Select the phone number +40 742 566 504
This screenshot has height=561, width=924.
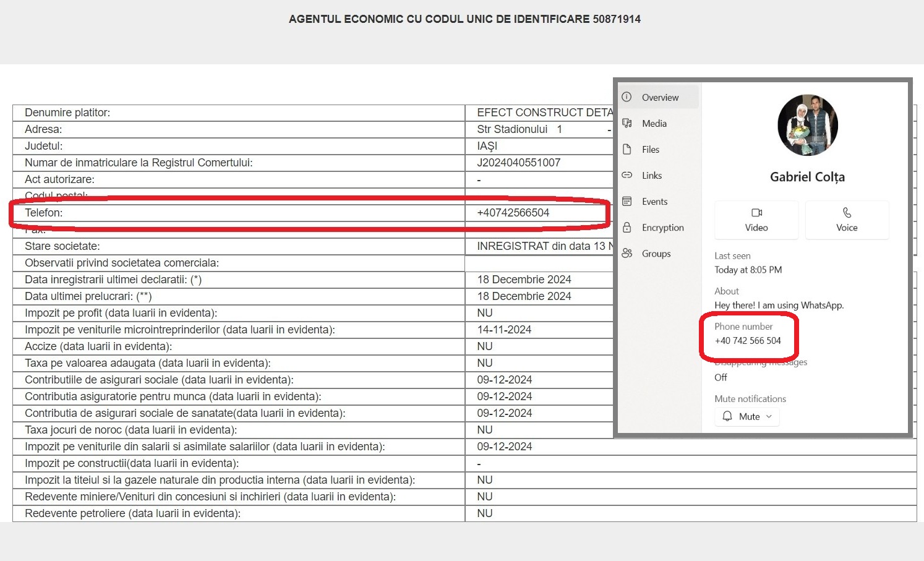(748, 341)
